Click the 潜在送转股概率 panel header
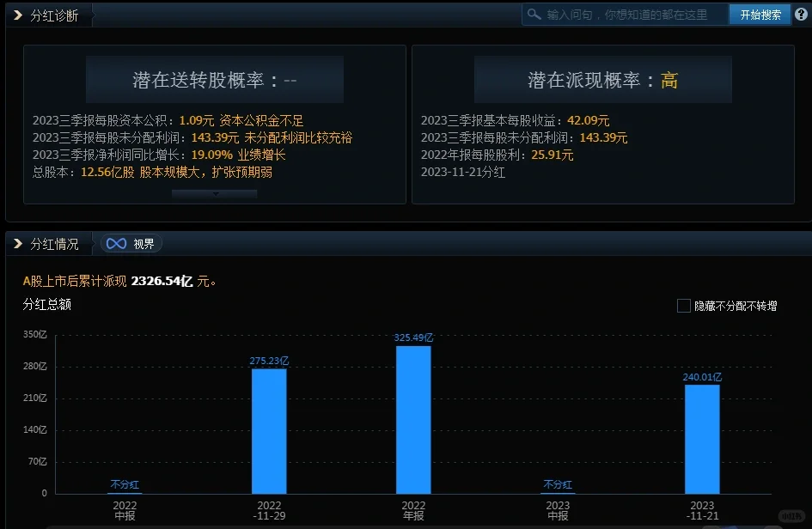The image size is (812, 529). (x=213, y=79)
